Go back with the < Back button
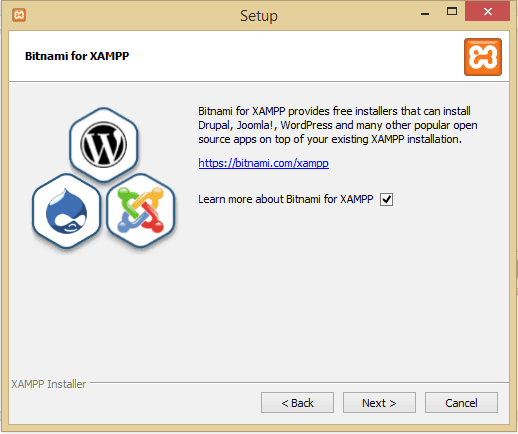518x434 pixels. pyautogui.click(x=297, y=403)
